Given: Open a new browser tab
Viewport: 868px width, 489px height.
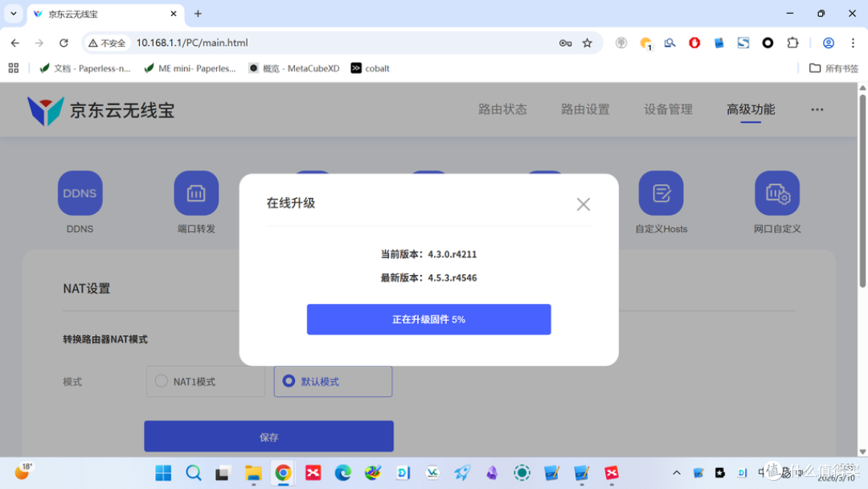Looking at the screenshot, I should (x=198, y=14).
